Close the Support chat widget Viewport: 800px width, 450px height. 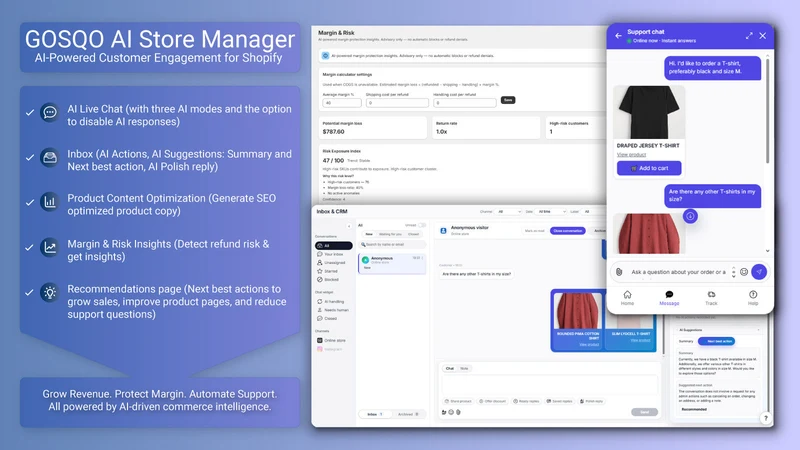(x=763, y=36)
